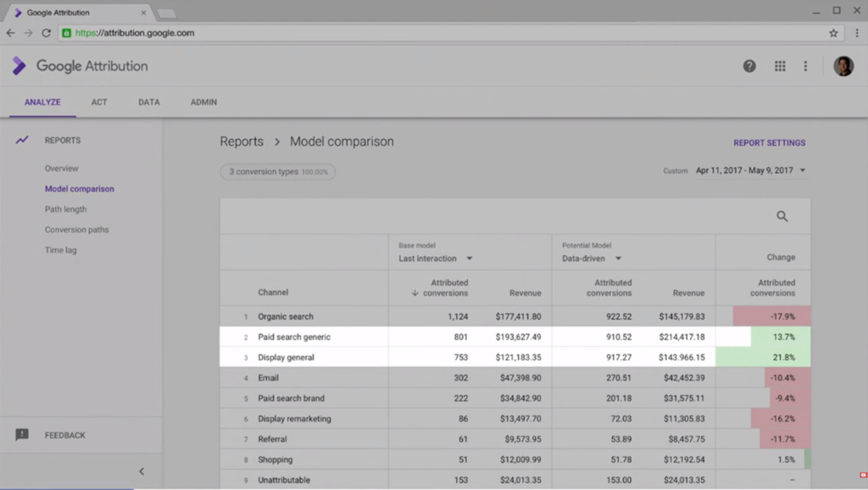Select the Unattributable channel row
Image resolution: width=868 pixels, height=490 pixels.
515,480
